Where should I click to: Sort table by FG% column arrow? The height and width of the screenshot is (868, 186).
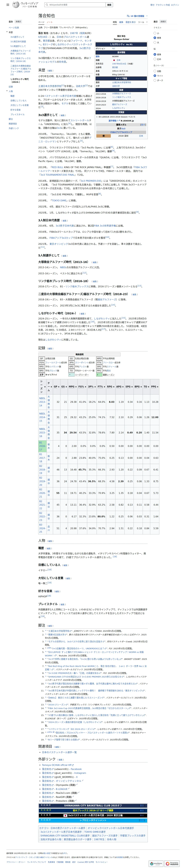coord(85,387)
